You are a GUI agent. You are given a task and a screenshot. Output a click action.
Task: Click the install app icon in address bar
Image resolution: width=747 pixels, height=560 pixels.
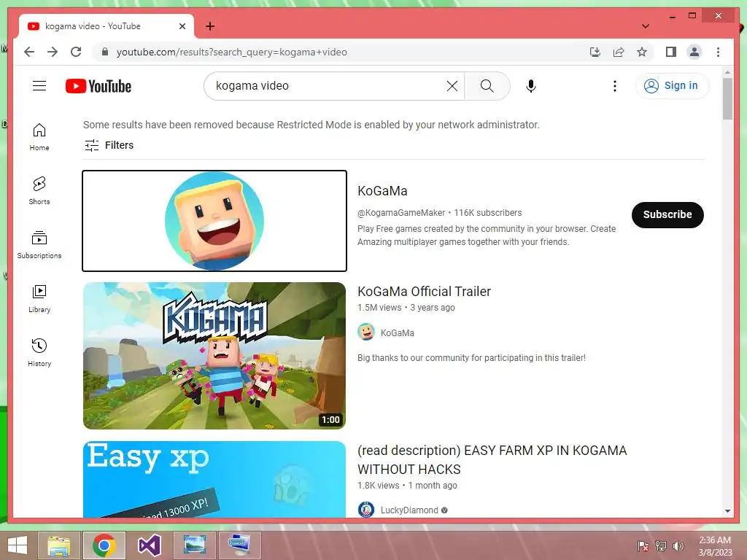[x=595, y=52]
